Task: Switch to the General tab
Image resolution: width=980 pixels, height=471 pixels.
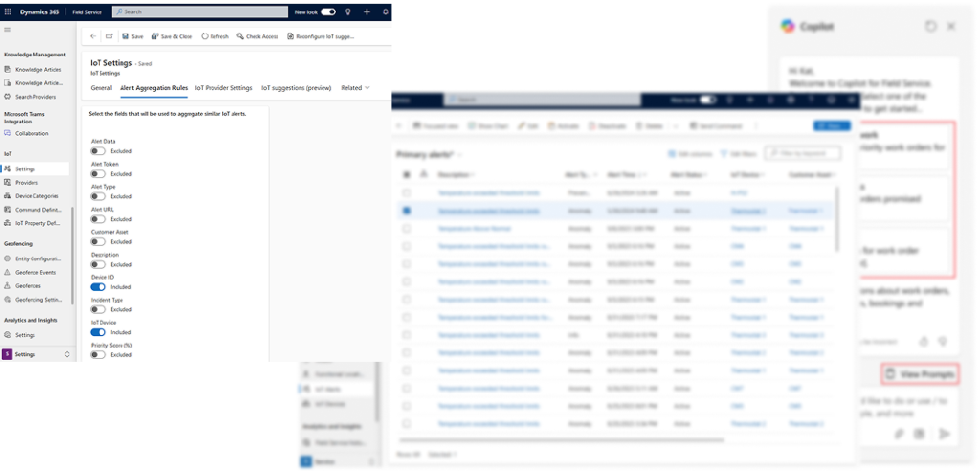Action: 100,88
